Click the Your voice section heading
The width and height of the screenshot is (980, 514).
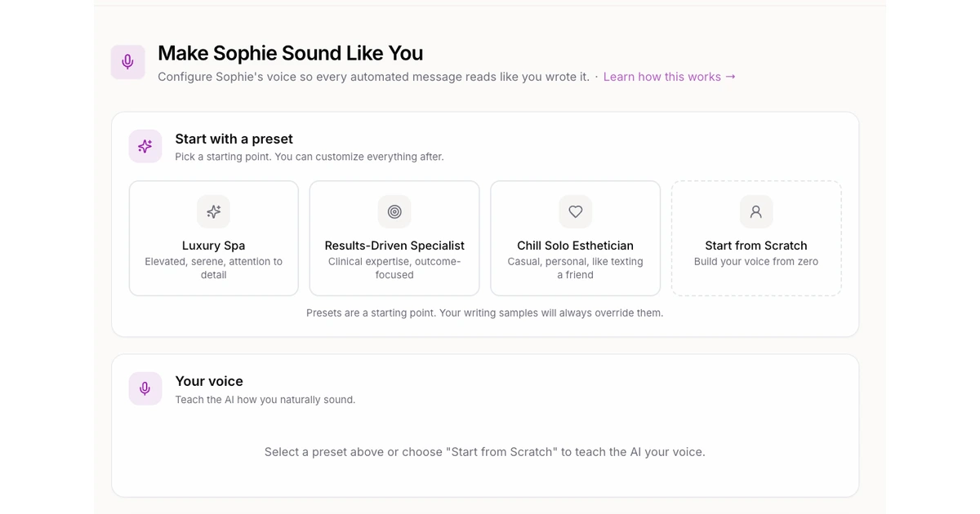[209, 381]
